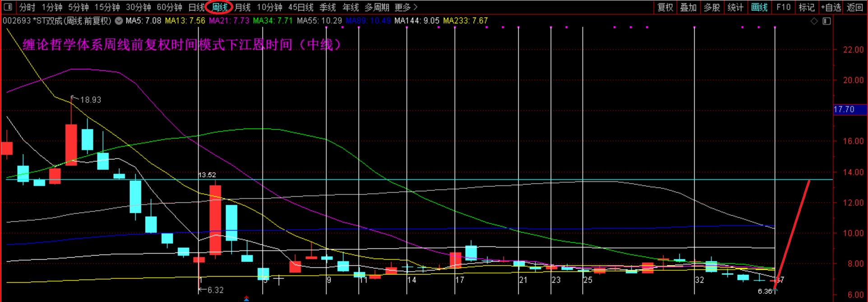Click the 18.93 high price annotation
This screenshot has height=302, width=868.
(x=91, y=100)
